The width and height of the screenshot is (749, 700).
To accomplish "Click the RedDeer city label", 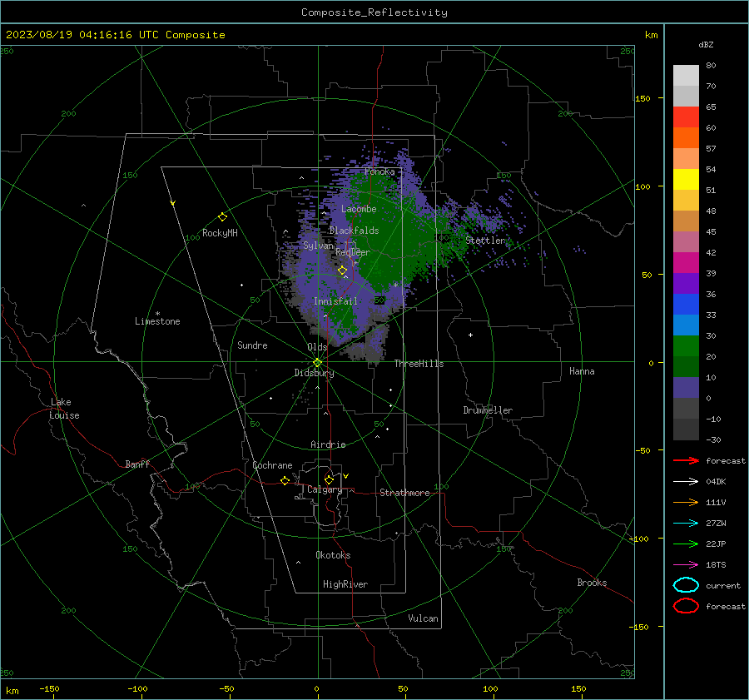I will pos(353,252).
